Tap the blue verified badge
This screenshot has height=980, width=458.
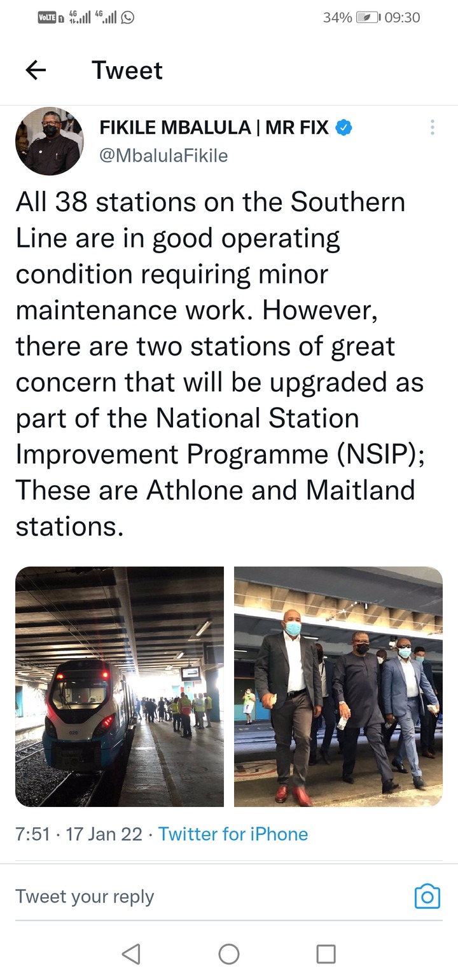click(x=343, y=128)
